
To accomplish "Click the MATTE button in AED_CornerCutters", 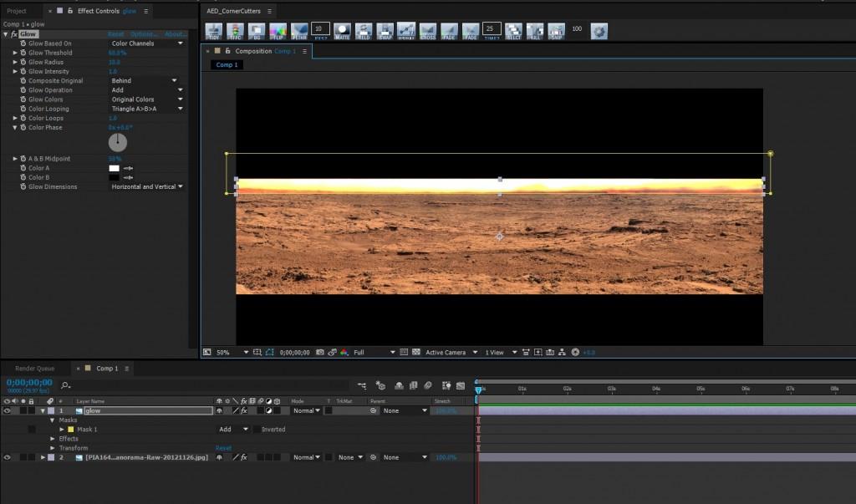I will (x=342, y=31).
